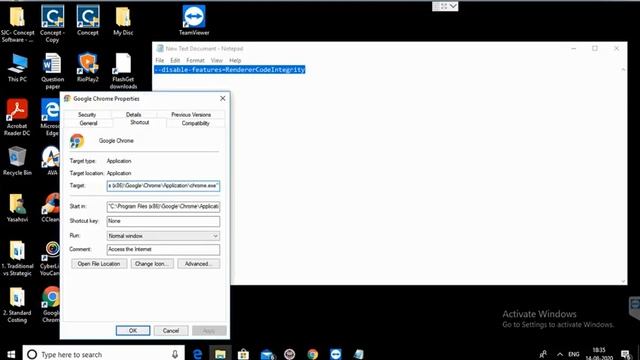The width and height of the screenshot is (640, 360).
Task: Open the Notepad Help menu
Action: (235, 60)
